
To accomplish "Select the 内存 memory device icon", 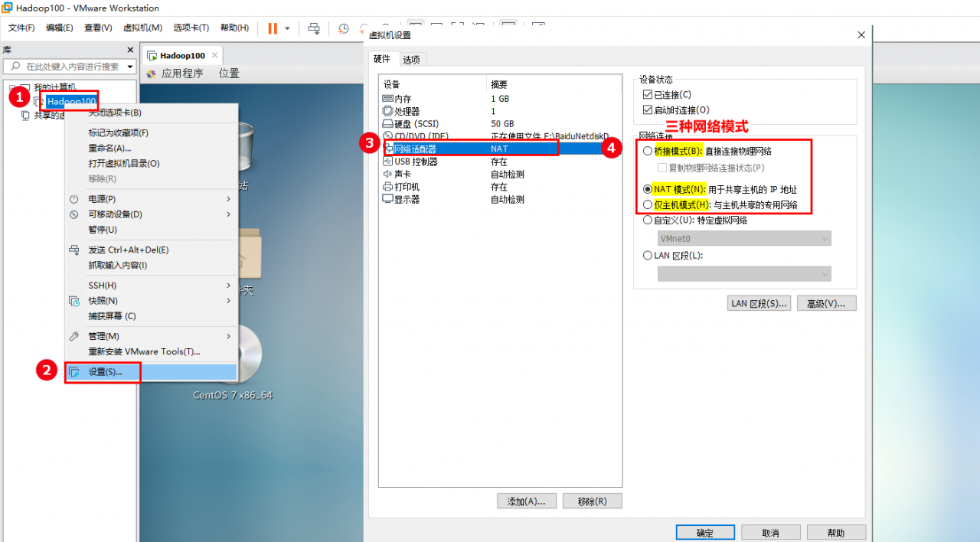I will [388, 99].
